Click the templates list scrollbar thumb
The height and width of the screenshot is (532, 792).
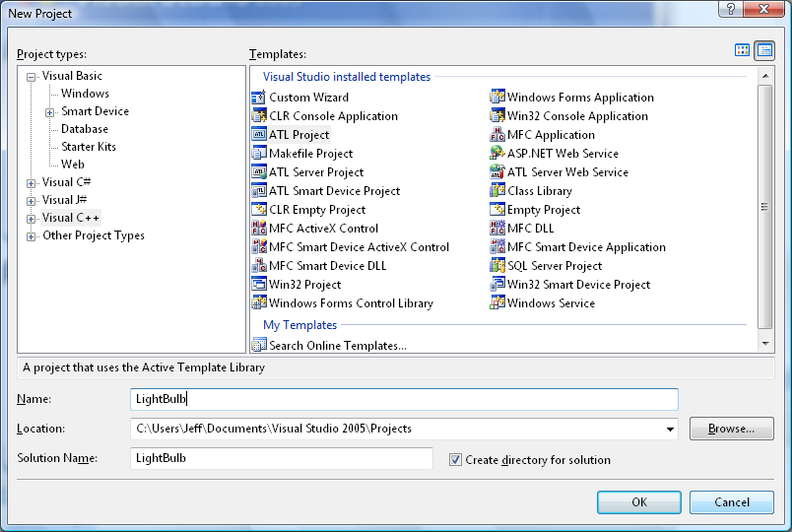tap(764, 207)
